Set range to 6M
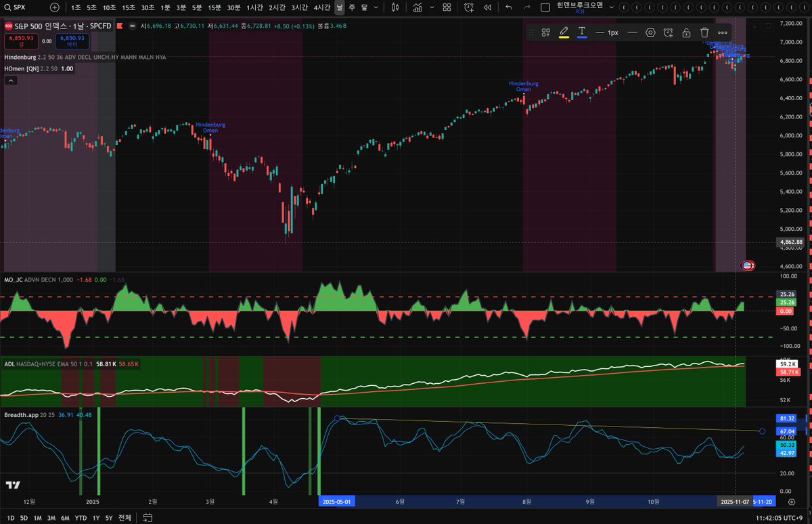812x524 pixels. tap(65, 518)
